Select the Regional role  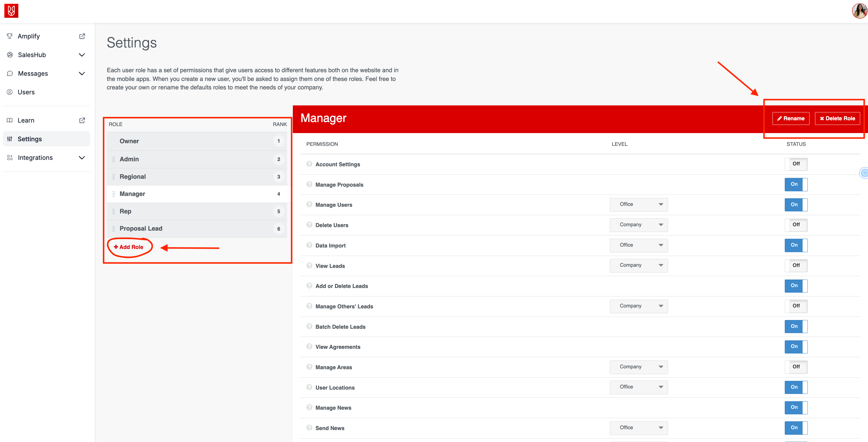coord(197,177)
